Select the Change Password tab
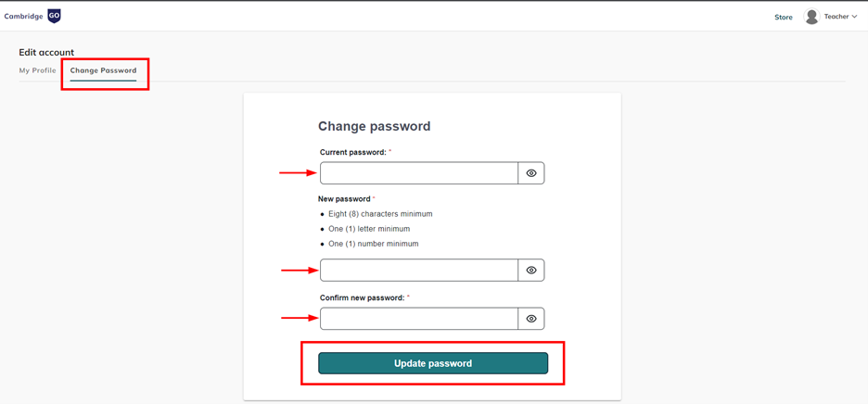Screen dimensions: 868x404 pyautogui.click(x=103, y=70)
